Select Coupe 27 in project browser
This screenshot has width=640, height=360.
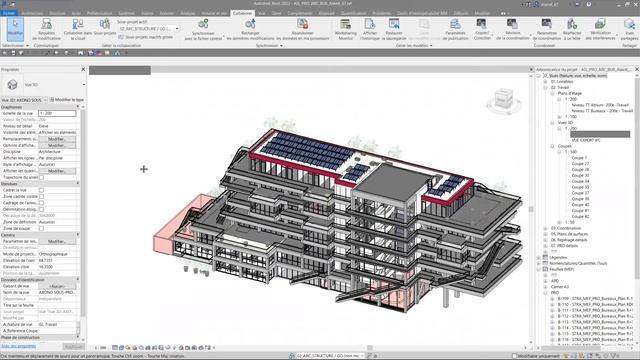point(580,164)
